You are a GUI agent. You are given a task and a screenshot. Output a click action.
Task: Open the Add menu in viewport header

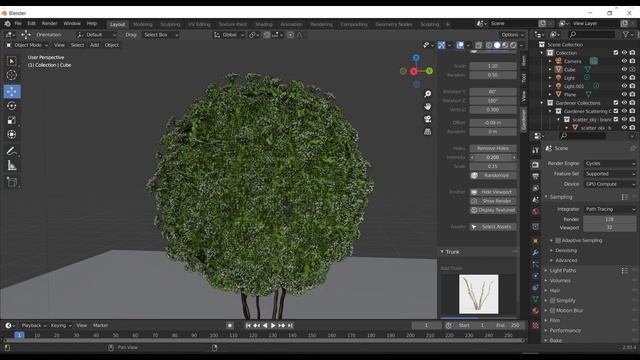[94, 45]
